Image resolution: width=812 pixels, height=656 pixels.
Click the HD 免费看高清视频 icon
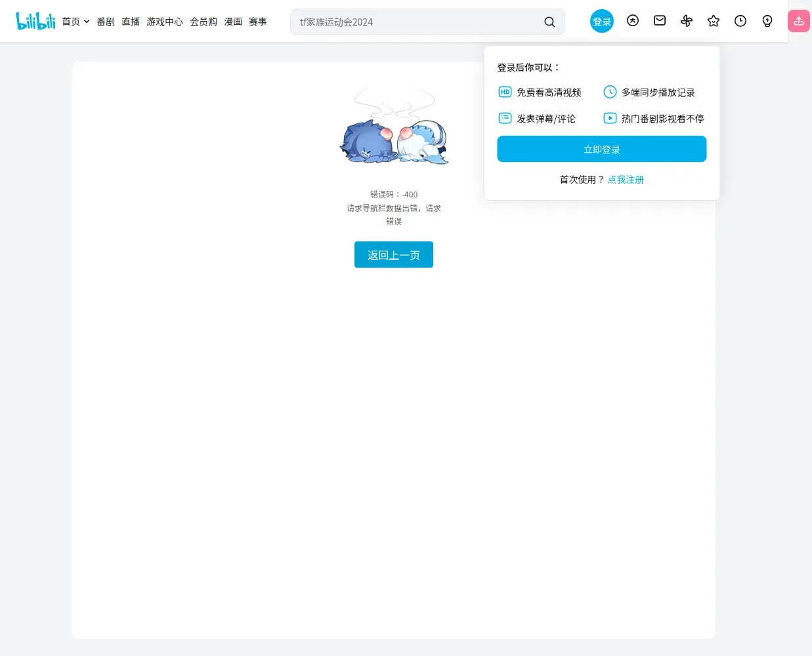(505, 92)
